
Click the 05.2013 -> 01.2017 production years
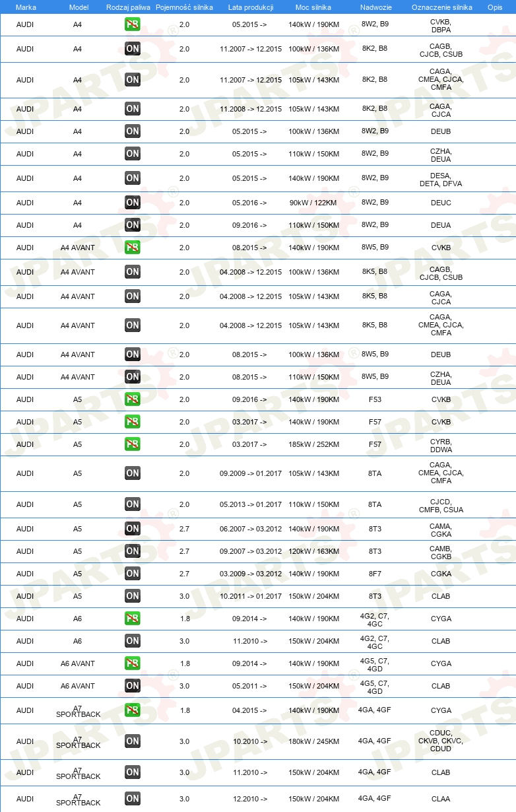click(251, 504)
